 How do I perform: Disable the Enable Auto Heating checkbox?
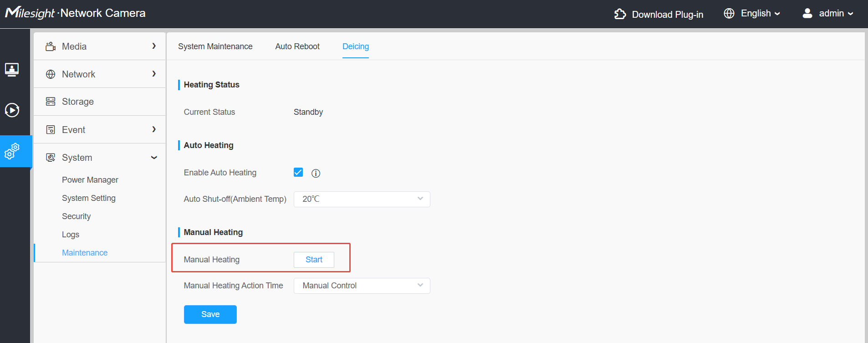pyautogui.click(x=298, y=172)
